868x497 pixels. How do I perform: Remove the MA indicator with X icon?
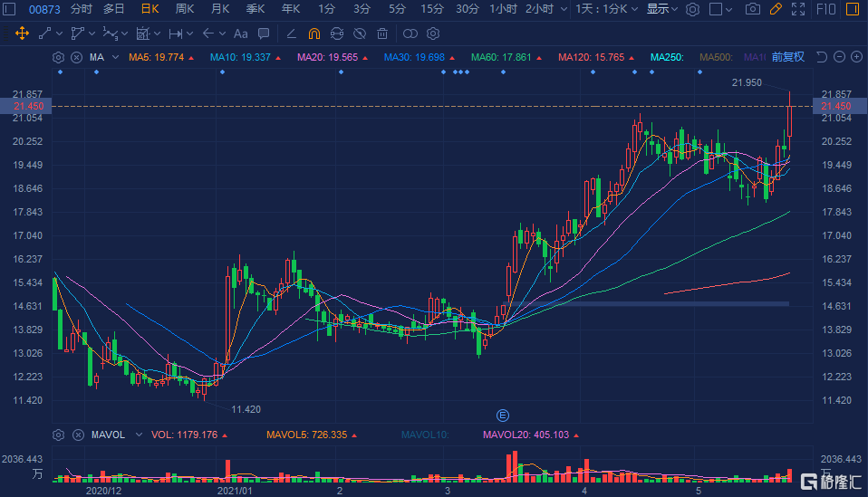pos(76,57)
